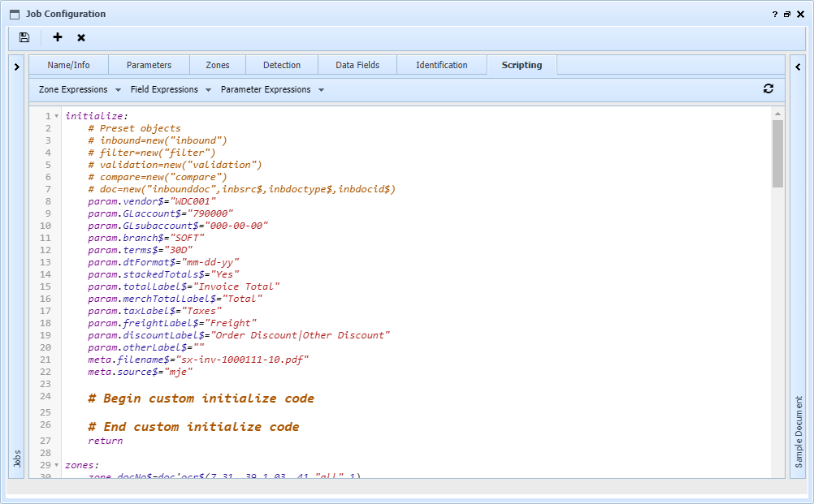Open the Data Fields tab
This screenshot has height=504, width=814.
tap(357, 64)
